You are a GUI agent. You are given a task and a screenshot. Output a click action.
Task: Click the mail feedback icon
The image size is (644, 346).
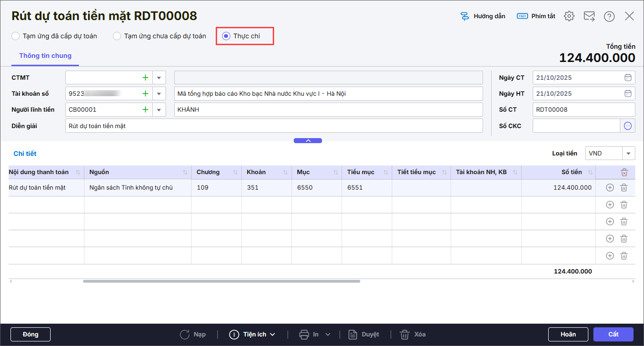pyautogui.click(x=589, y=16)
